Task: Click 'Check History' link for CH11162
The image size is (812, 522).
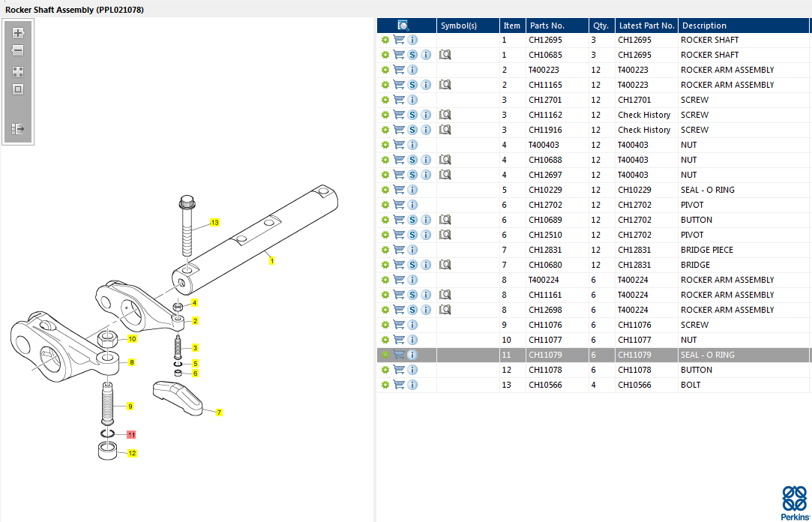Action: point(643,115)
